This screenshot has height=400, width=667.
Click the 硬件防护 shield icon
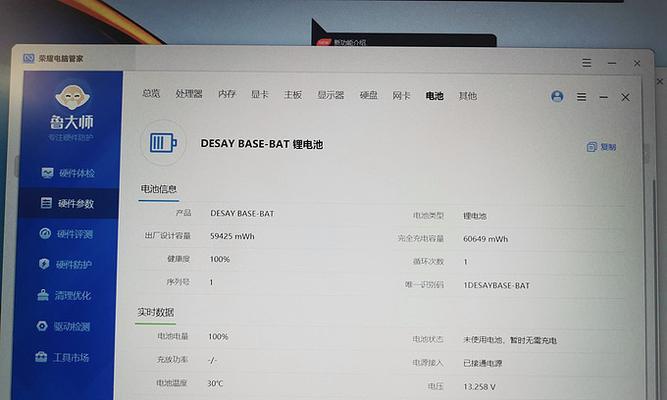pos(44,264)
